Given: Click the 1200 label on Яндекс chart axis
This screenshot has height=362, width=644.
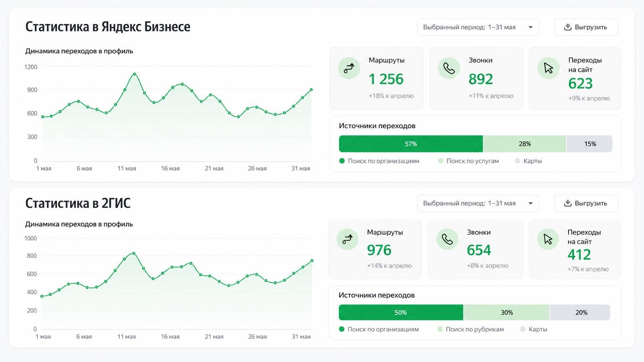Looking at the screenshot, I should [x=31, y=67].
